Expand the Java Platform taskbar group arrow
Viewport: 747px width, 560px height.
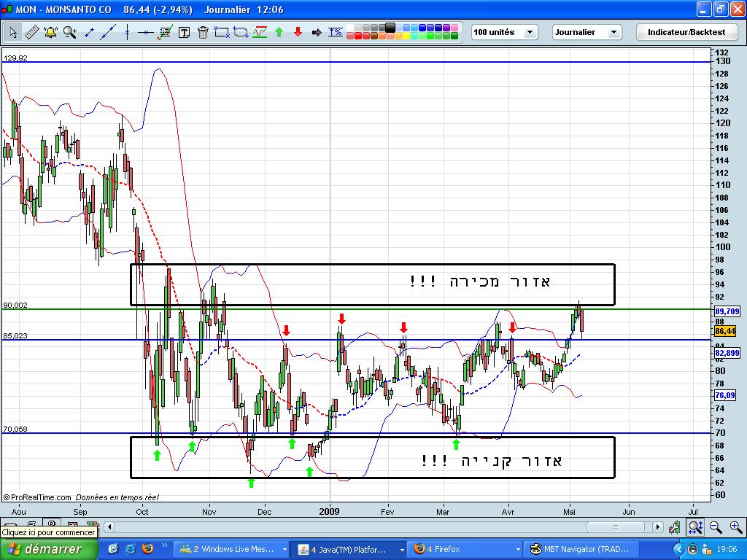click(x=402, y=549)
